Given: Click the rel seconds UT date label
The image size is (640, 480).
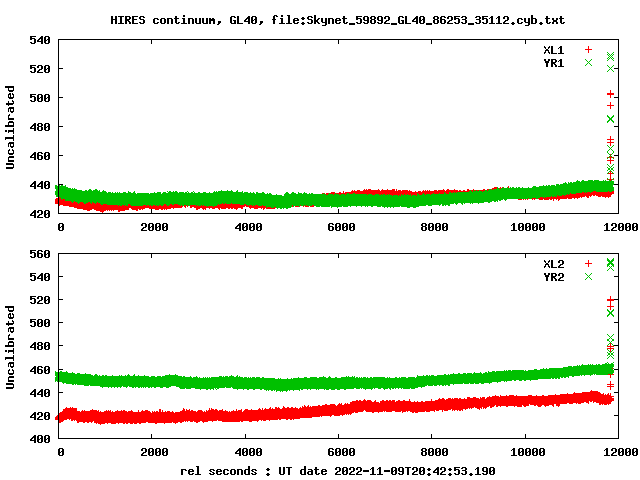Looking at the screenshot, I should [x=338, y=471].
